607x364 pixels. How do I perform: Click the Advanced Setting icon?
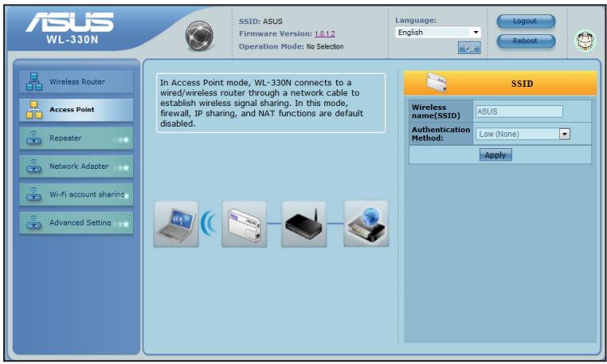coord(34,223)
